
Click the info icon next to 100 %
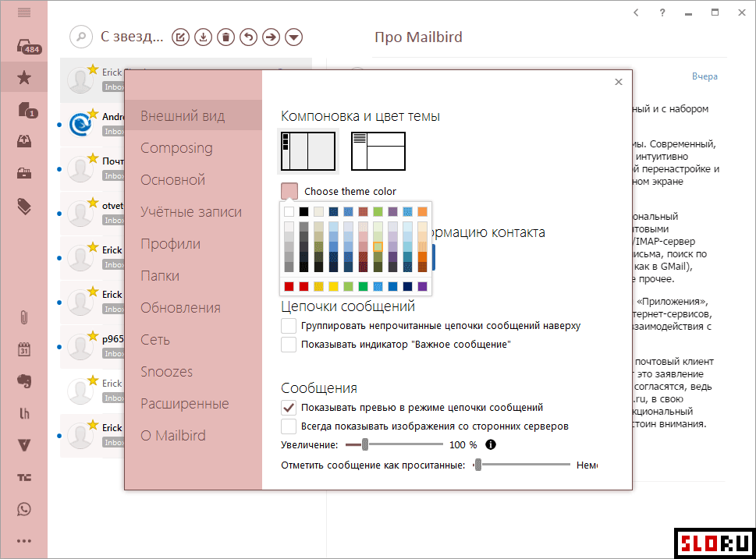pyautogui.click(x=490, y=444)
